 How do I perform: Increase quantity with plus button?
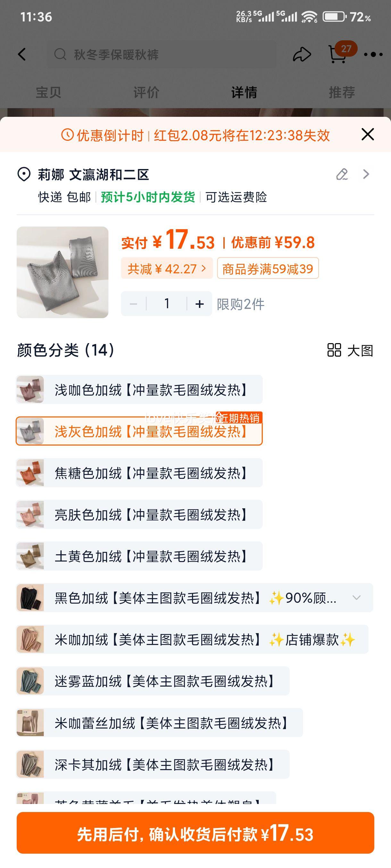tap(199, 304)
